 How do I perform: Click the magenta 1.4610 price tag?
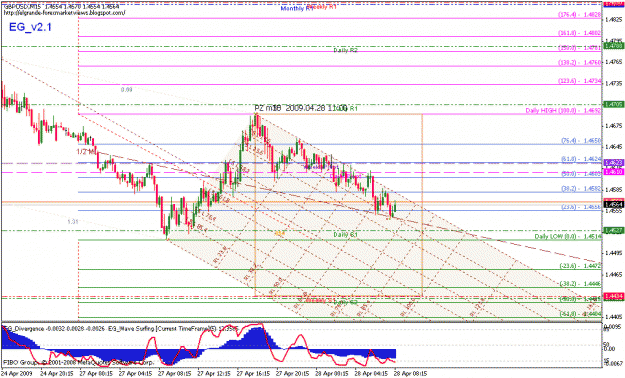[x=613, y=172]
